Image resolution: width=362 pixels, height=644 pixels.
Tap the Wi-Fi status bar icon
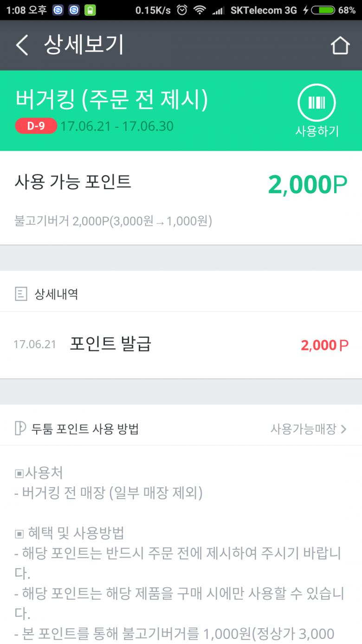click(x=200, y=10)
